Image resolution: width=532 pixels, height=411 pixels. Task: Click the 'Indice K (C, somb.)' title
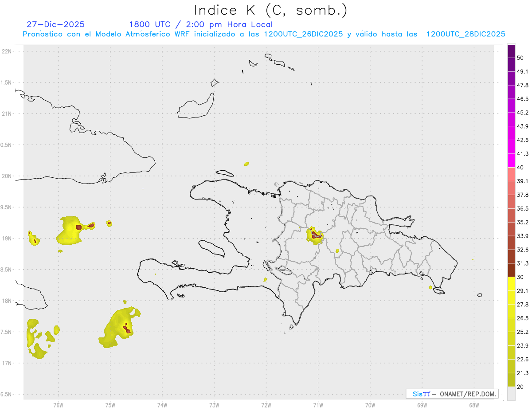click(270, 10)
